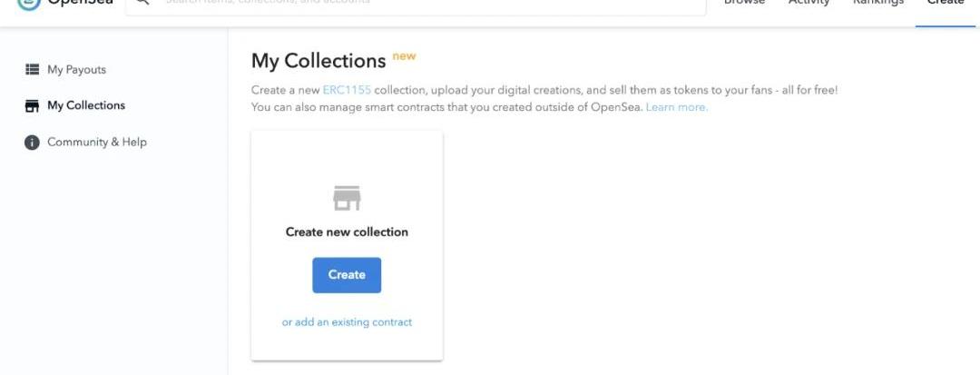
Task: Select My Collections label in the sidebar
Action: (86, 105)
